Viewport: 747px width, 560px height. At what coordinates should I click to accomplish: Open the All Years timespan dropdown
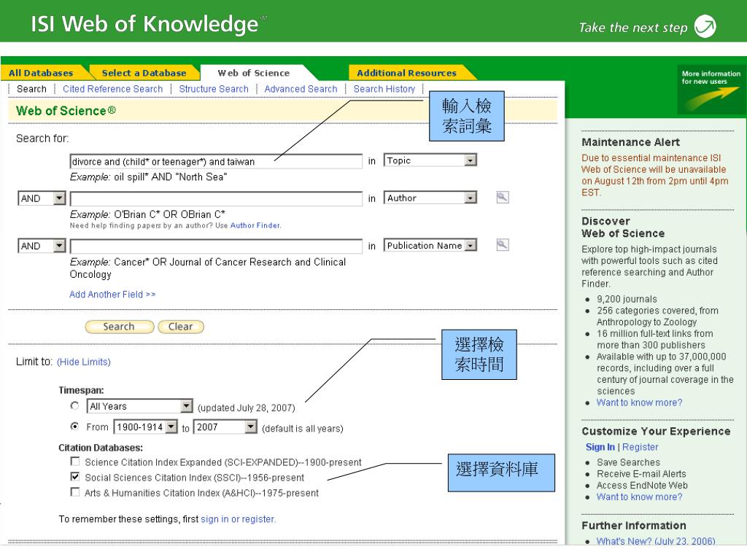pyautogui.click(x=139, y=406)
